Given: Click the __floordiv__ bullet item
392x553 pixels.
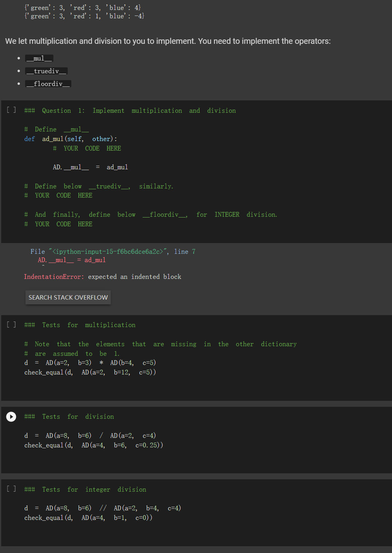Looking at the screenshot, I should click(x=48, y=84).
